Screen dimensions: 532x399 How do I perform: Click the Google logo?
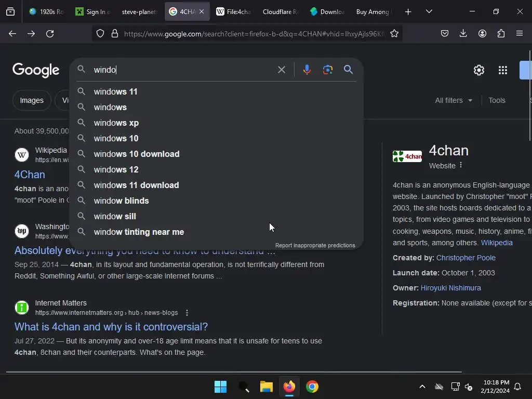(36, 70)
